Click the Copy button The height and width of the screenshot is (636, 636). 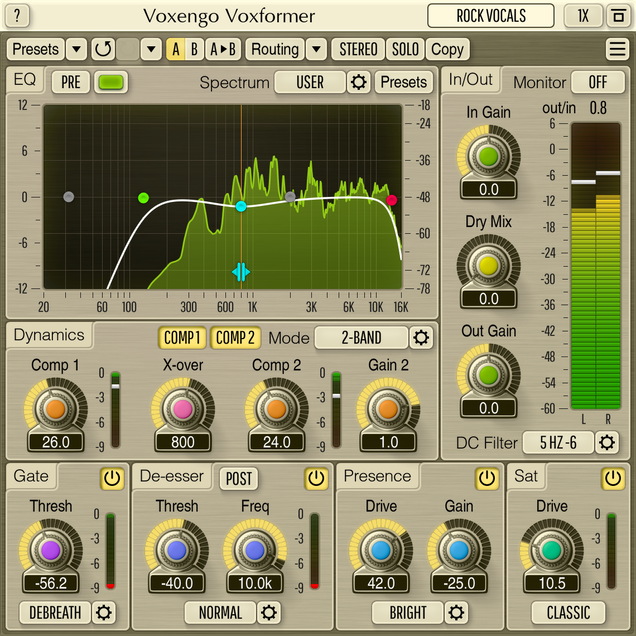447,49
